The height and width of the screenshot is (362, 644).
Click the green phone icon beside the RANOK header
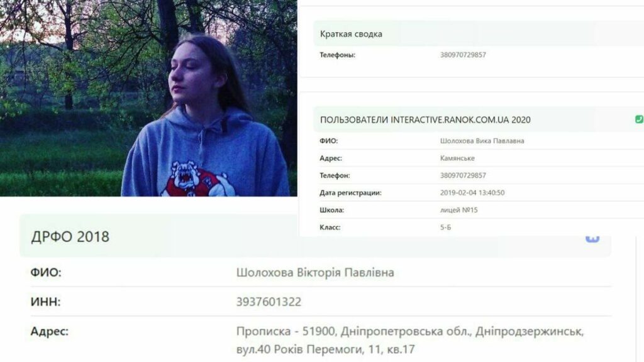(639, 119)
